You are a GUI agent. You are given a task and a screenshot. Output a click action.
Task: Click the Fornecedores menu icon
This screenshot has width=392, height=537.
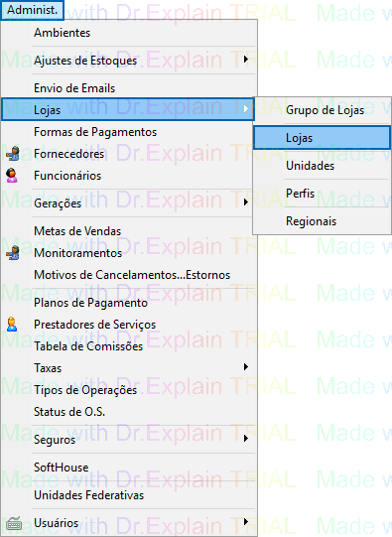click(13, 154)
